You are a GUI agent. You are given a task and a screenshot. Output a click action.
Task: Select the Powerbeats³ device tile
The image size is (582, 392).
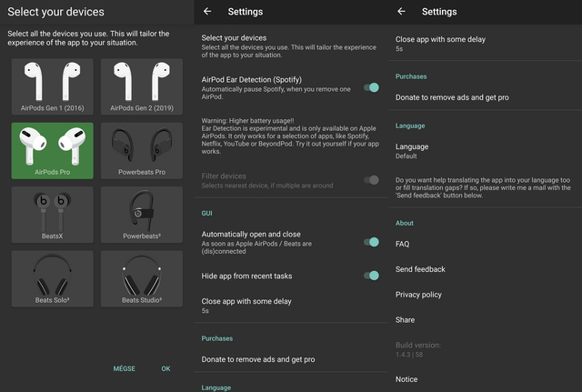142,215
